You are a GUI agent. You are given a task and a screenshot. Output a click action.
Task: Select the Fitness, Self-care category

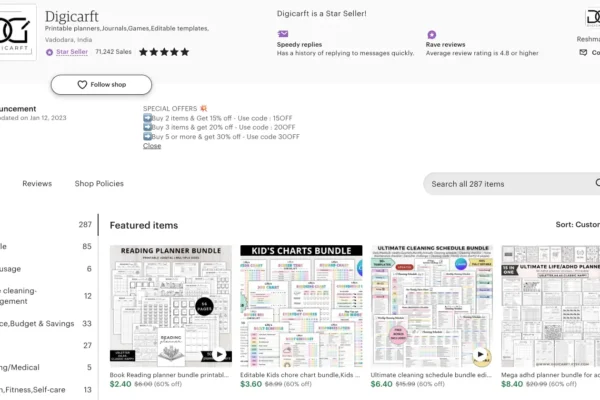click(x=46, y=390)
